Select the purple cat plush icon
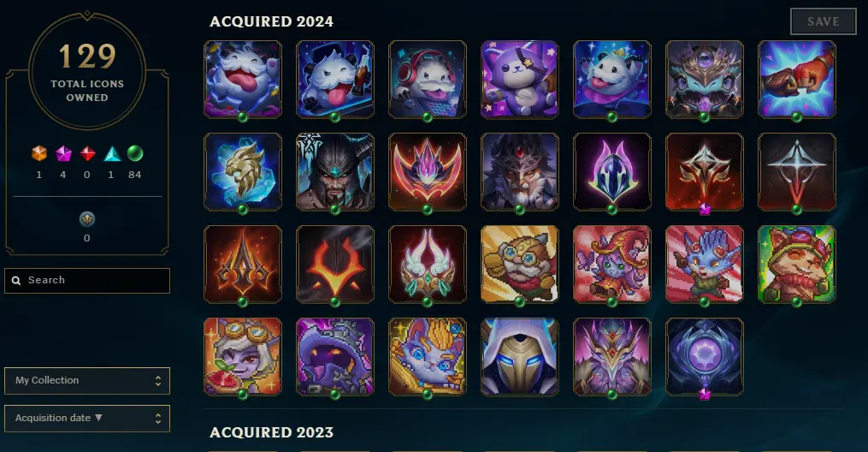 (520, 80)
